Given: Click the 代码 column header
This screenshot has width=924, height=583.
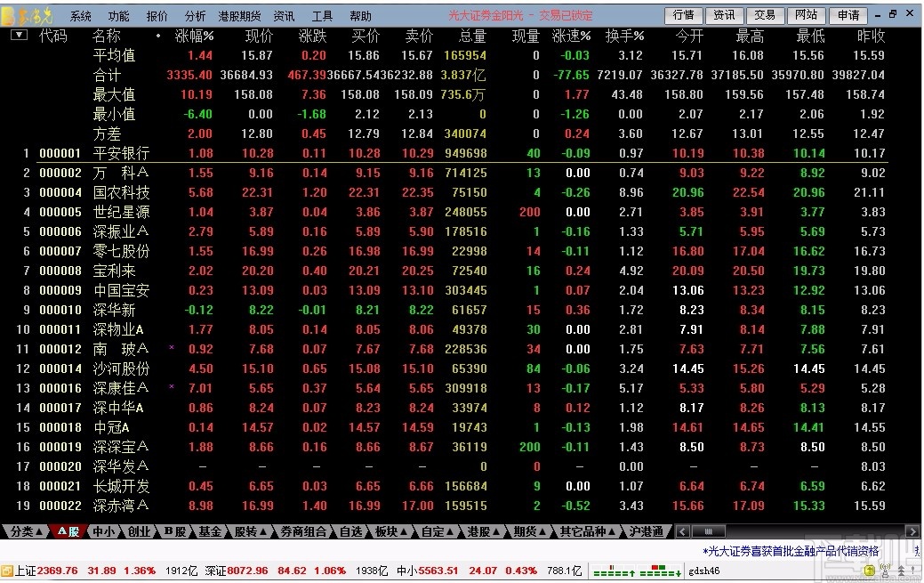Looking at the screenshot, I should 53,36.
